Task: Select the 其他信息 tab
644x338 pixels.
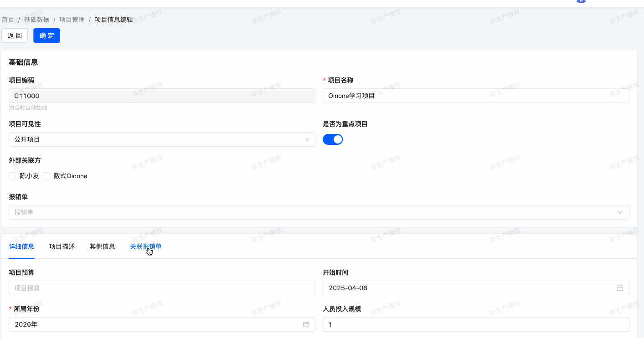Action: point(102,246)
